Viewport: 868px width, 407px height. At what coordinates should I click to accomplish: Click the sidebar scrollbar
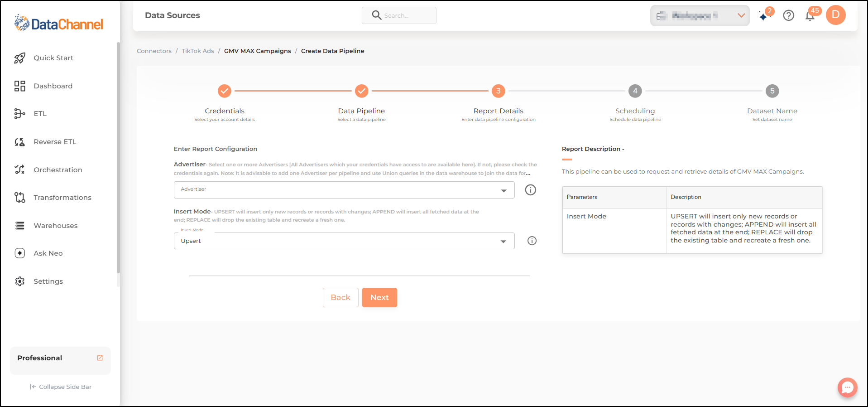click(118, 158)
